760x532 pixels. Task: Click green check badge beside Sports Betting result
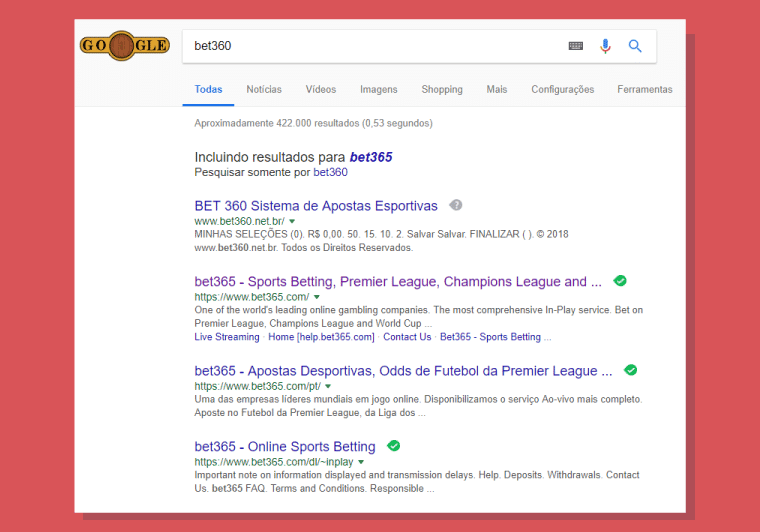tap(620, 281)
